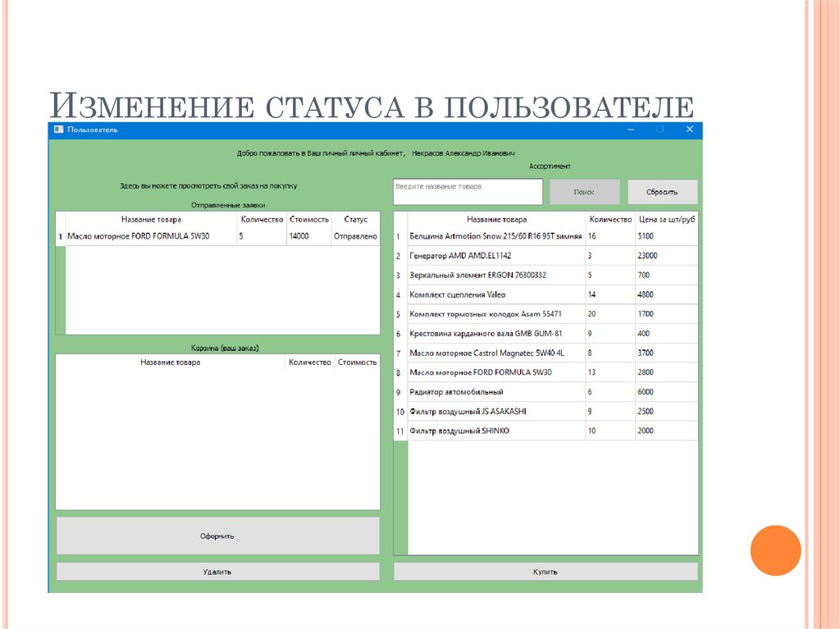This screenshot has height=629, width=840.
Task: Click the Купить button
Action: (x=546, y=572)
